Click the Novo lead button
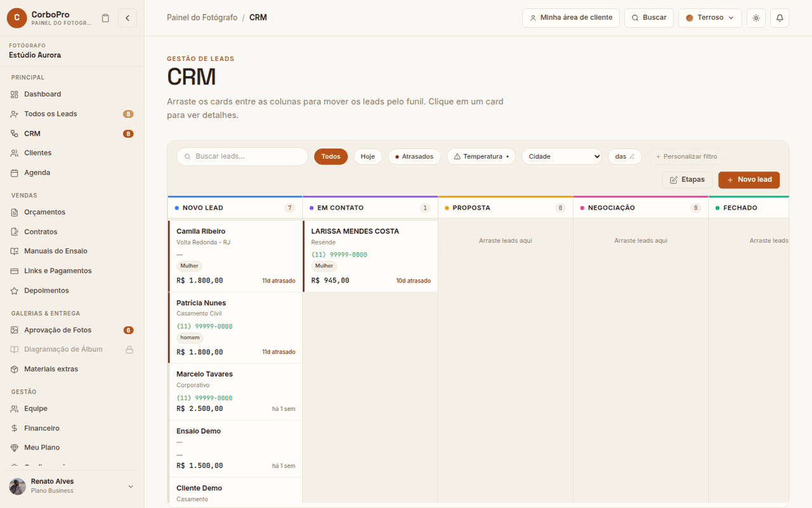Image resolution: width=812 pixels, height=508 pixels. (x=749, y=180)
